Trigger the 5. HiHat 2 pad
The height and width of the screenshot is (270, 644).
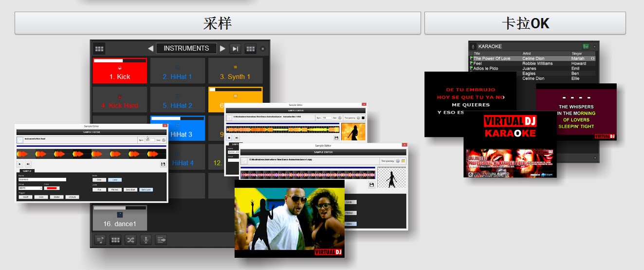point(177,99)
